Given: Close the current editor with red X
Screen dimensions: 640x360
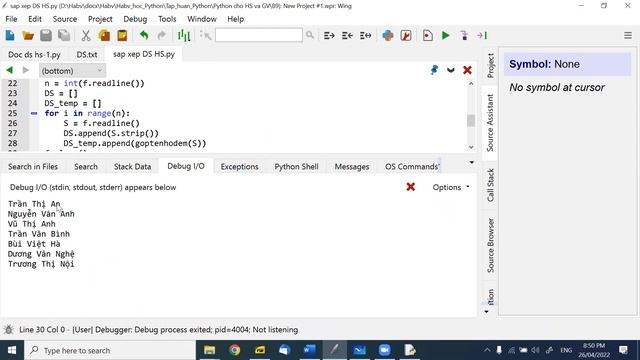Looking at the screenshot, I should coord(467,70).
